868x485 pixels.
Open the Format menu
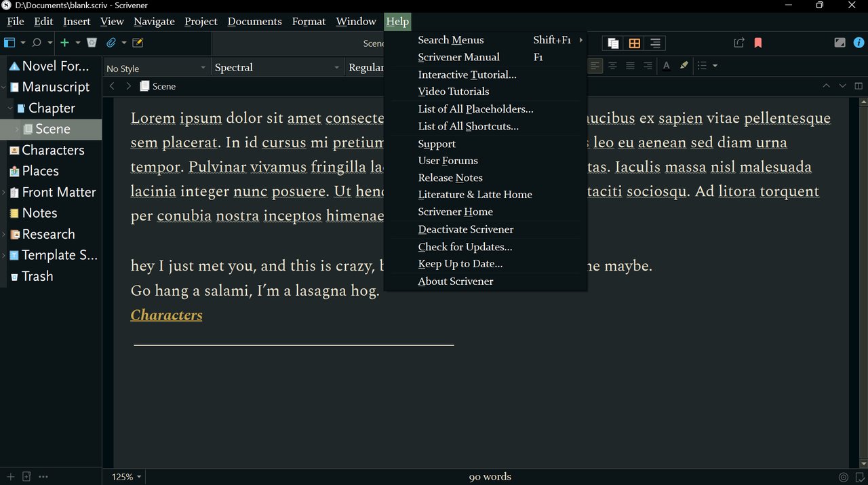tap(309, 21)
